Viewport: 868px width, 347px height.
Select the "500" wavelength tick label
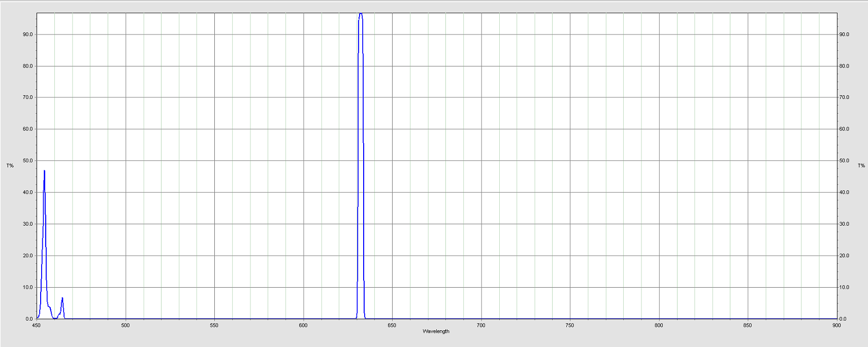[x=125, y=325]
